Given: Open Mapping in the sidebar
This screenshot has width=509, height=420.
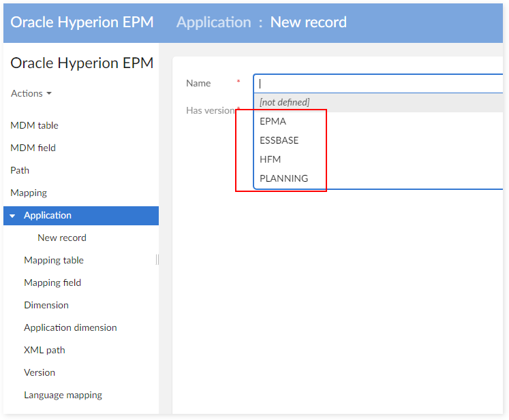Looking at the screenshot, I should tap(29, 193).
